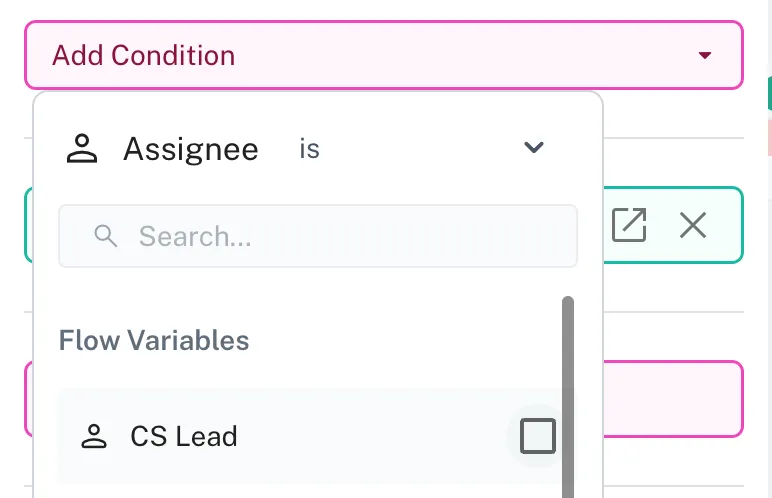Select the Assignee field label

(191, 149)
